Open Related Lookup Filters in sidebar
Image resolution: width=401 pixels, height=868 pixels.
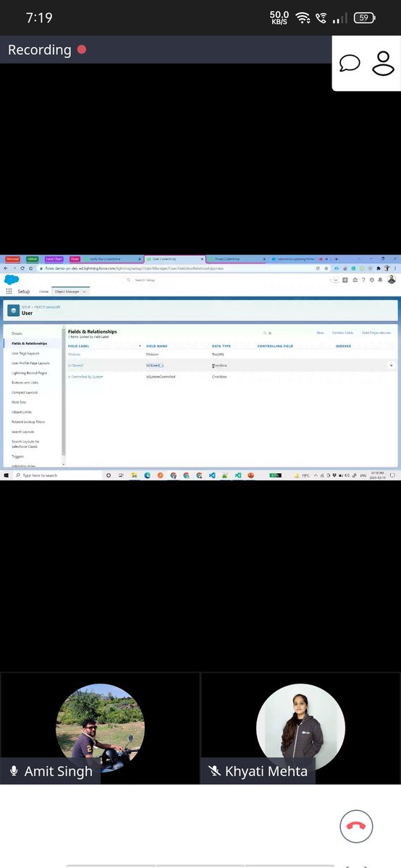(28, 422)
